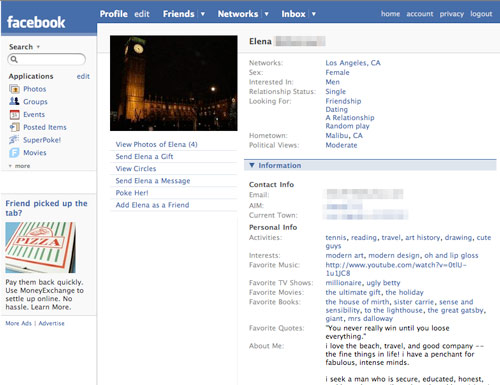Click the pizza box ad image

[x=40, y=247]
